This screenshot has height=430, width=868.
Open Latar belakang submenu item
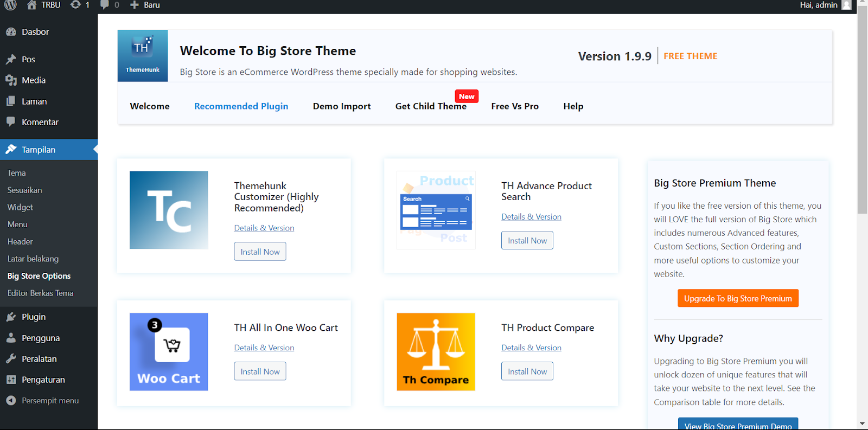tap(33, 259)
